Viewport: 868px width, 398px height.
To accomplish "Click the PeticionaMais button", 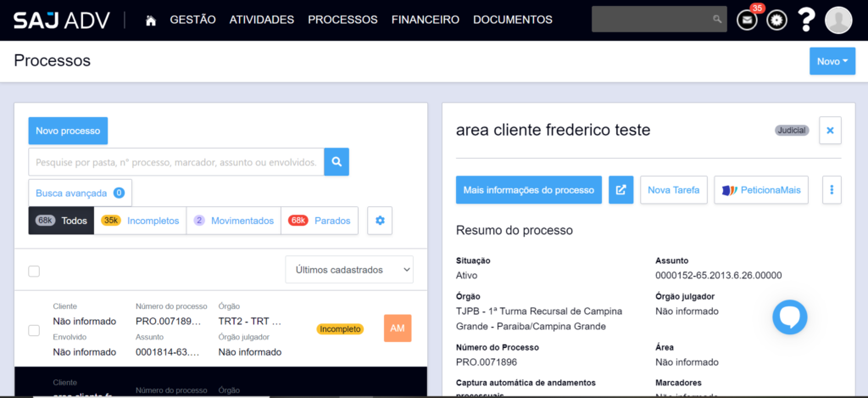I will point(761,190).
